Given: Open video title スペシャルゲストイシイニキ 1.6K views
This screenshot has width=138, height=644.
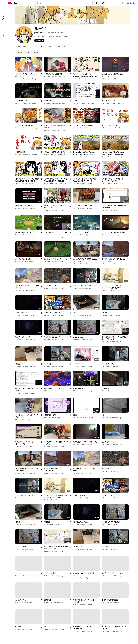Looking at the screenshot, I should point(54,312).
